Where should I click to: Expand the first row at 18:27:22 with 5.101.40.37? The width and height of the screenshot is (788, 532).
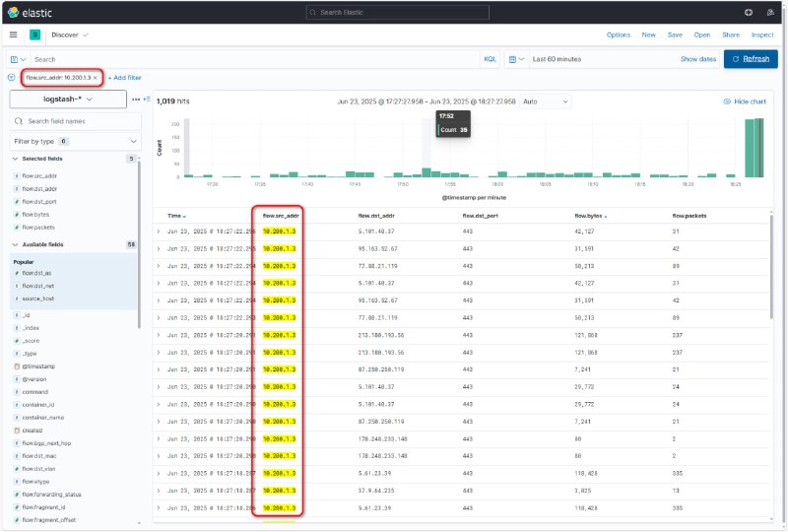pos(159,232)
